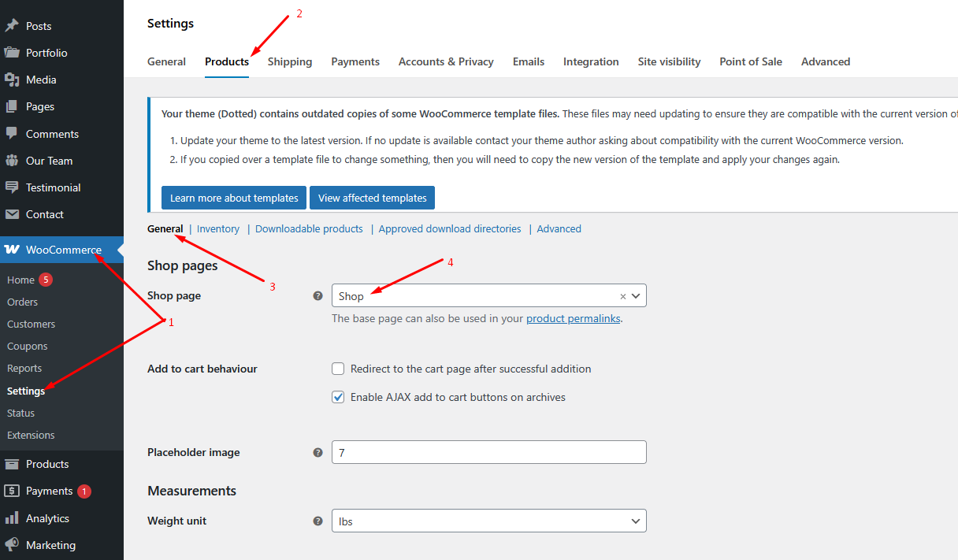958x560 pixels.
Task: Go to the Advanced settings tab
Action: point(826,61)
